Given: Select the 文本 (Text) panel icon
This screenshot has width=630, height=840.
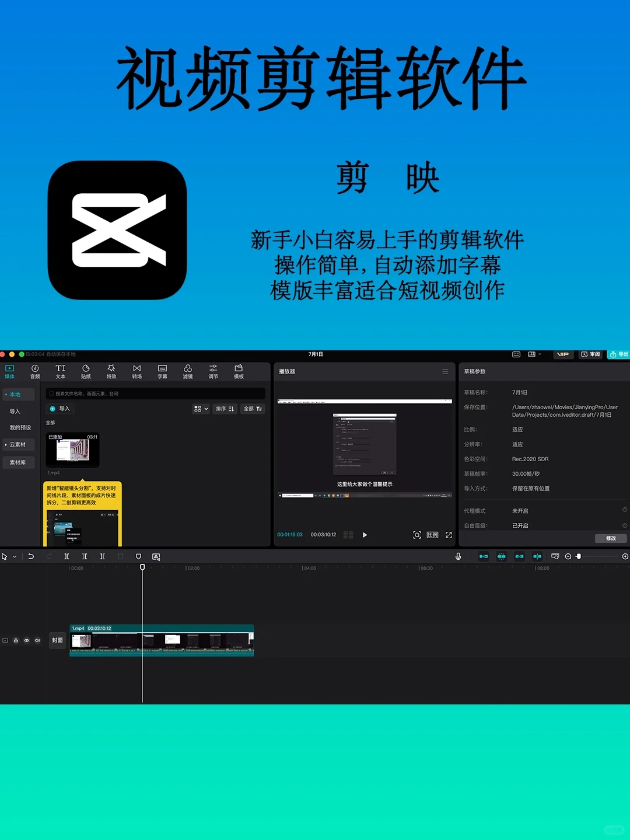Looking at the screenshot, I should (x=60, y=371).
